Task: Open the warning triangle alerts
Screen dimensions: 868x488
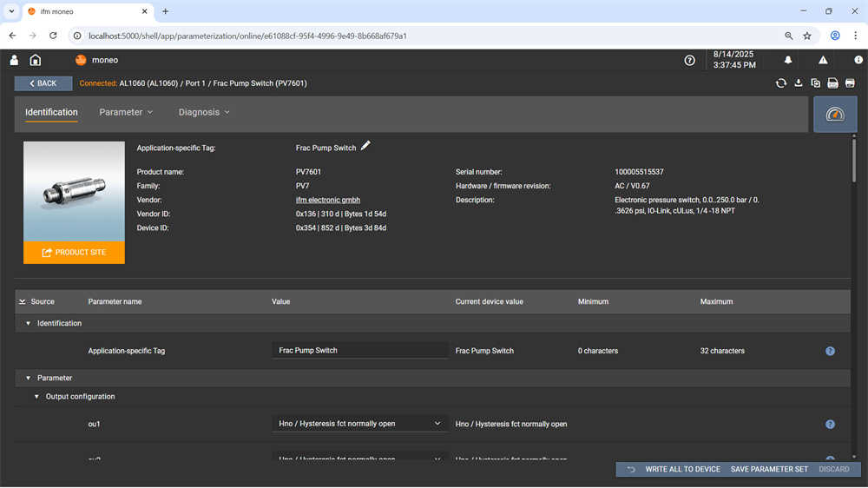Action: (x=823, y=60)
